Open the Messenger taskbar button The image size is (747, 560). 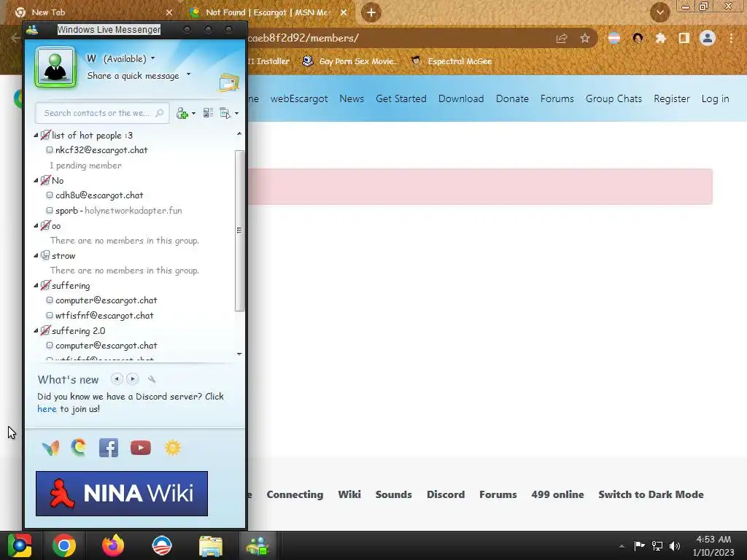(x=258, y=545)
